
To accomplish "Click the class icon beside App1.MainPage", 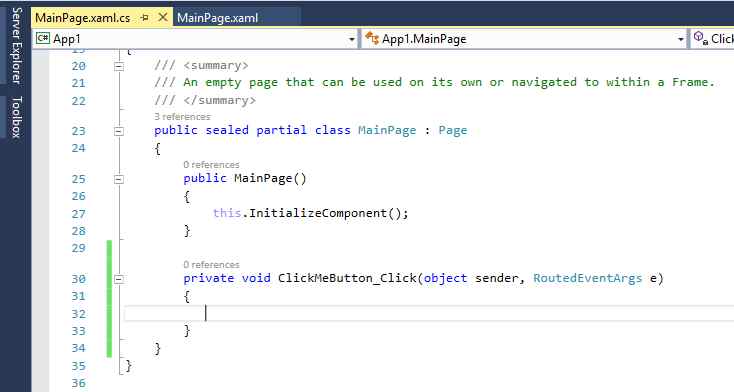I will 372,38.
